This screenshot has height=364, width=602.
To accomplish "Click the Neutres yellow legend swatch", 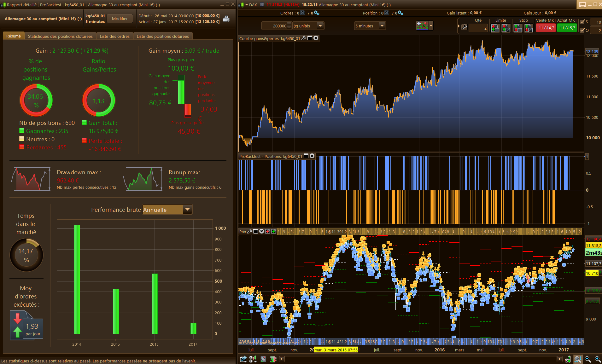I will click(x=22, y=139).
